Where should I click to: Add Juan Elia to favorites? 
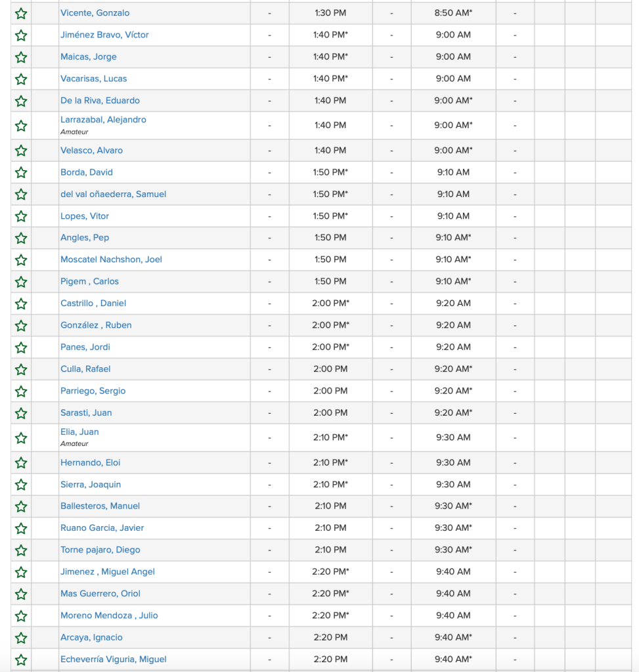pyautogui.click(x=21, y=437)
